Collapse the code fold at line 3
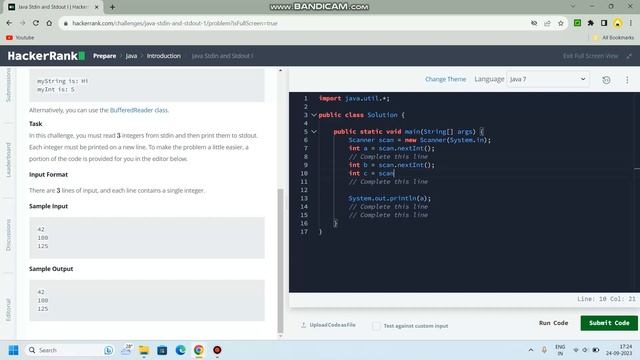This screenshot has width=640, height=360. [313, 115]
